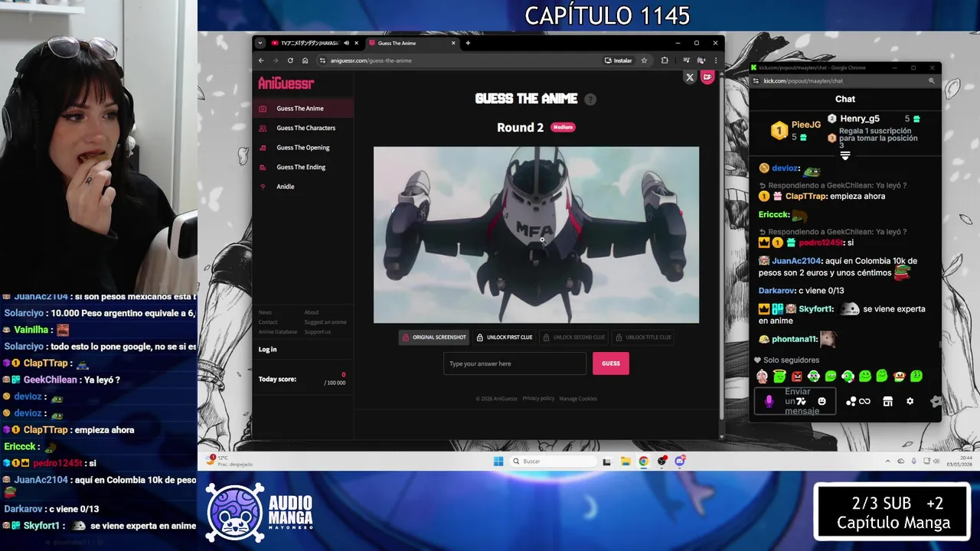This screenshot has width=980, height=551.
Task: Bookmark this page with the star
Action: [644, 60]
